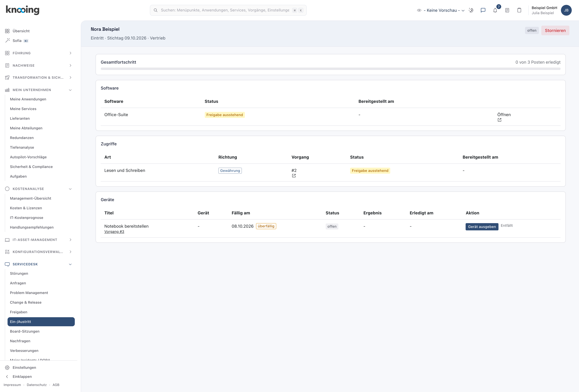Expand the KONFIGURATIONSVERWALTUNG section chevron

[71, 252]
